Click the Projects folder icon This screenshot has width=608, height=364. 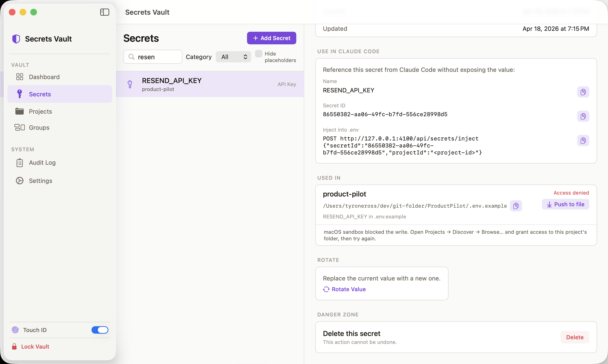click(x=20, y=111)
